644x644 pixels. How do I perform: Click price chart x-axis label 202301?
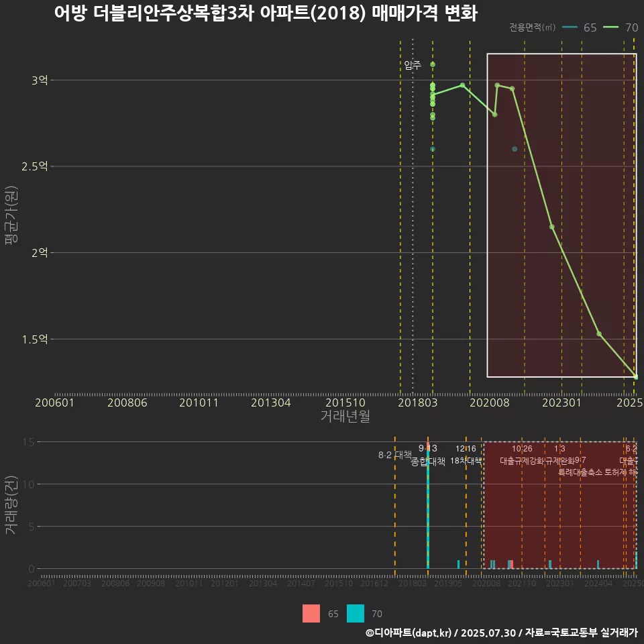[x=561, y=402]
